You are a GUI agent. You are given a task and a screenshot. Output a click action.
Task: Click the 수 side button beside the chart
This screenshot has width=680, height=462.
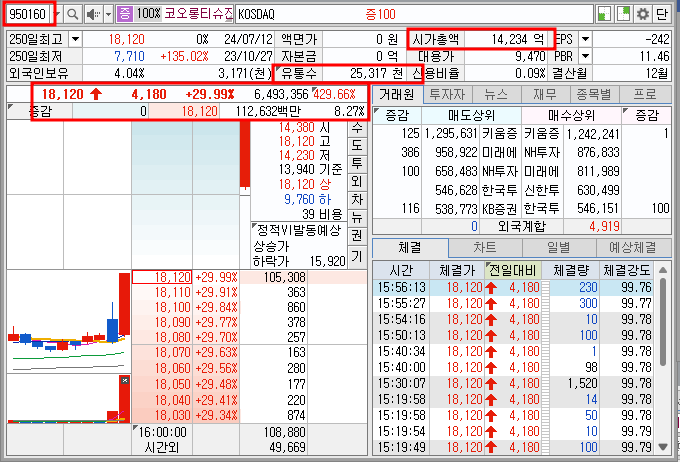click(x=357, y=128)
